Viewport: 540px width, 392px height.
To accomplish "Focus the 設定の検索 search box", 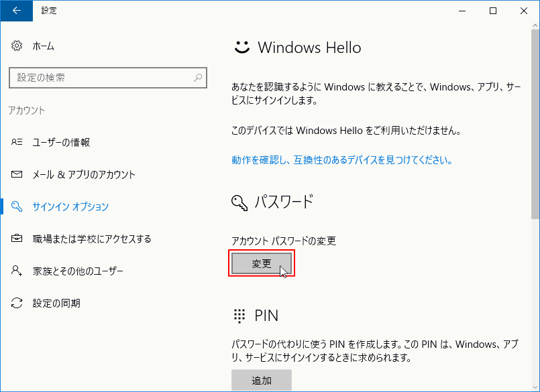I will (108, 78).
